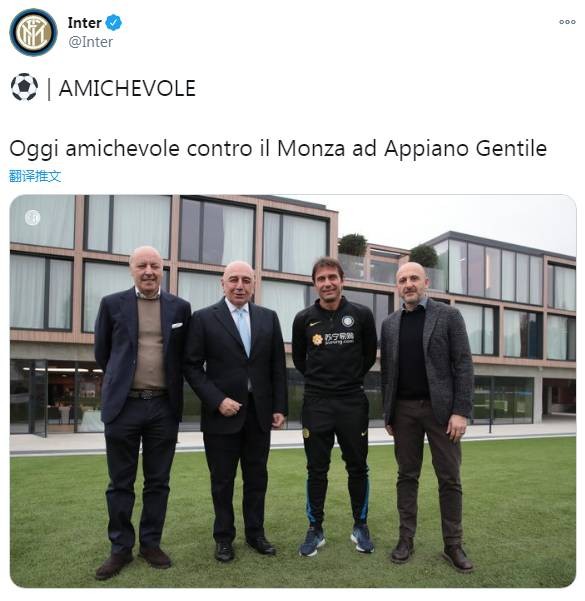Click the soccer ball emoji

(25, 87)
